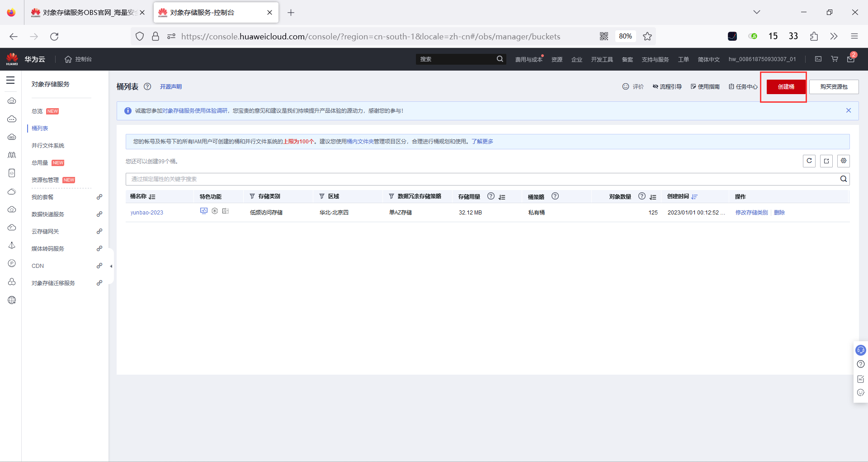
Task: Click the search magnifier in the console header
Action: coord(500,59)
